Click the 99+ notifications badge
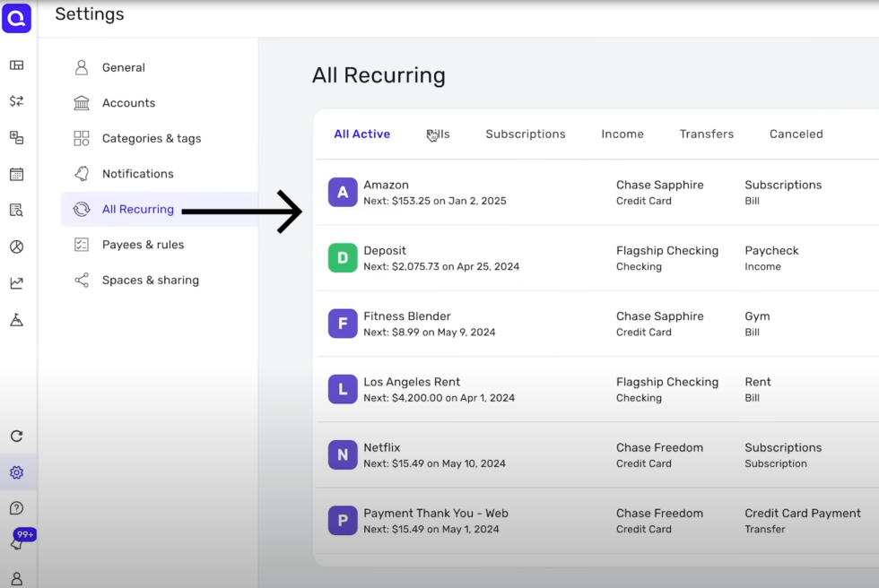The height and width of the screenshot is (588, 879). click(23, 535)
